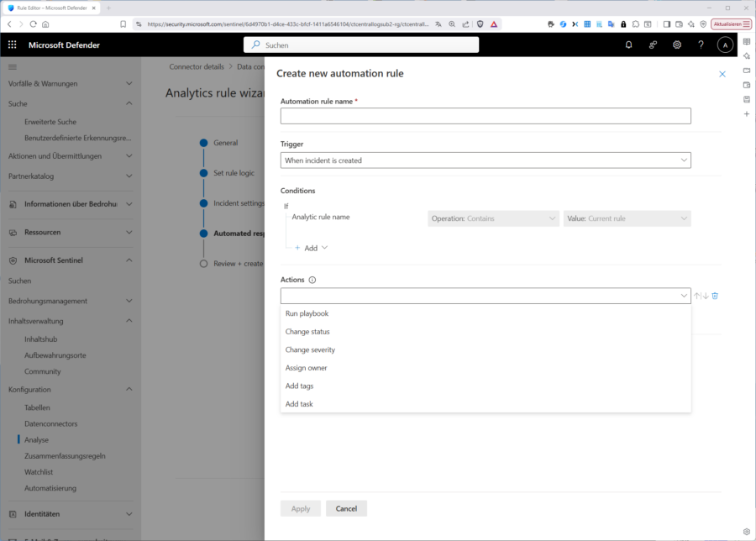Move the action up using arrow icon

pos(696,295)
